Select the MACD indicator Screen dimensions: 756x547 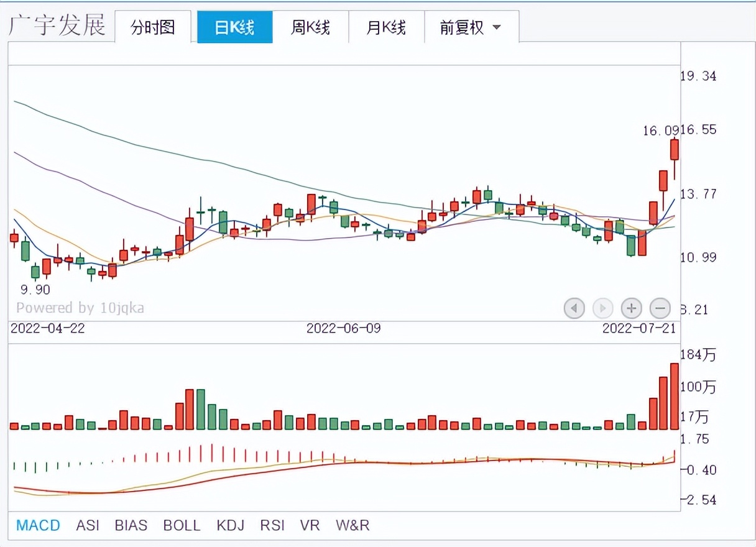38,525
